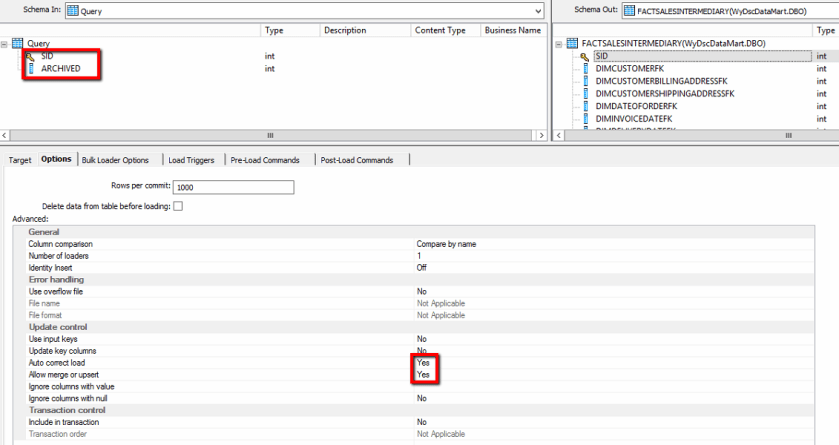Image resolution: width=839 pixels, height=445 pixels.
Task: Open the Schema In dropdown
Action: tap(538, 10)
